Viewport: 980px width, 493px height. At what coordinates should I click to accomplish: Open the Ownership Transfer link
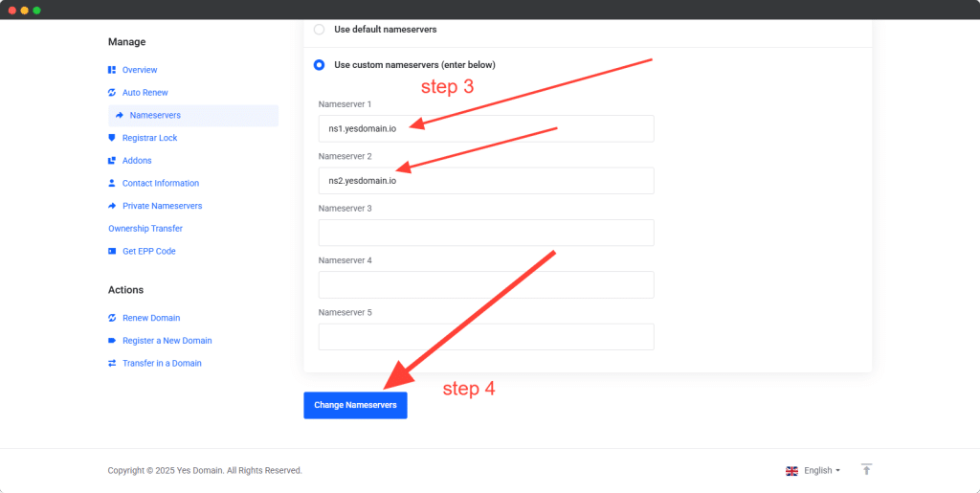tap(145, 229)
